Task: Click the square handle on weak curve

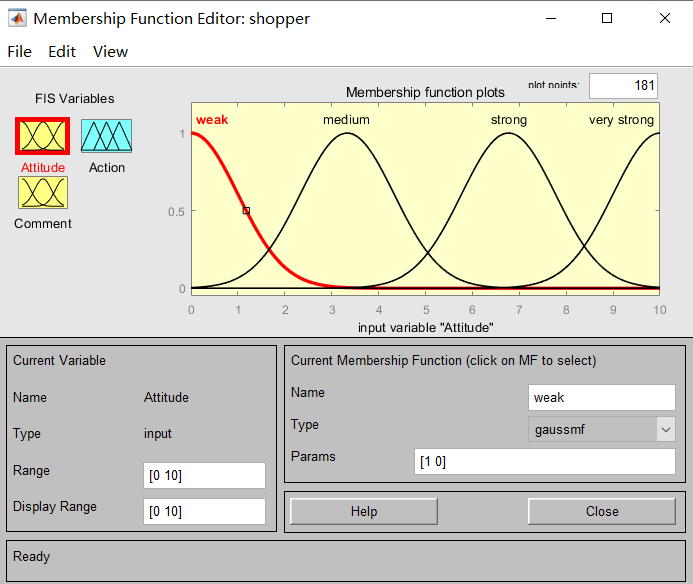Action: 246,211
